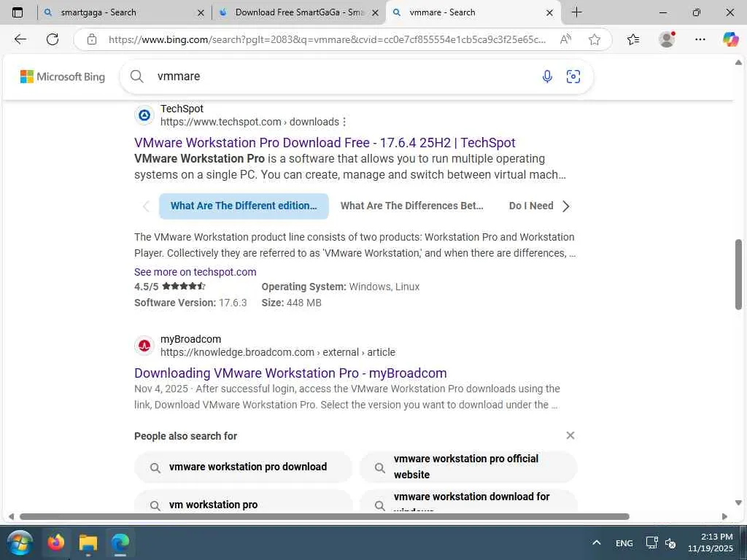747x560 pixels.
Task: Dismiss People also search for section
Action: (570, 435)
